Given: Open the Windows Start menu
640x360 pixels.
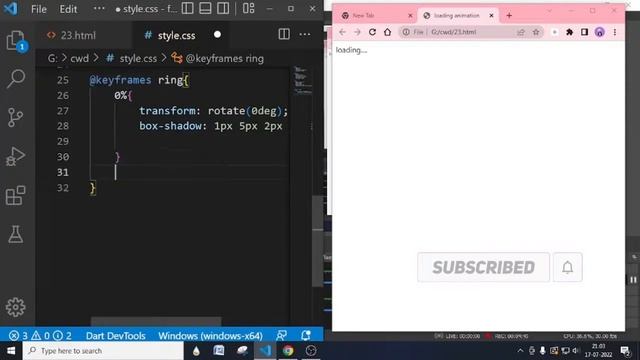Looking at the screenshot, I should [x=11, y=351].
